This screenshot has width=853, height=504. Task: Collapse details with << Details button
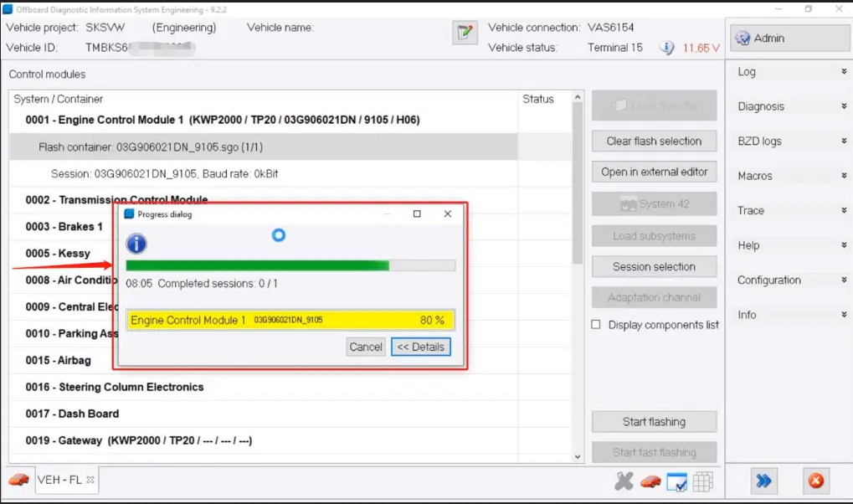420,347
